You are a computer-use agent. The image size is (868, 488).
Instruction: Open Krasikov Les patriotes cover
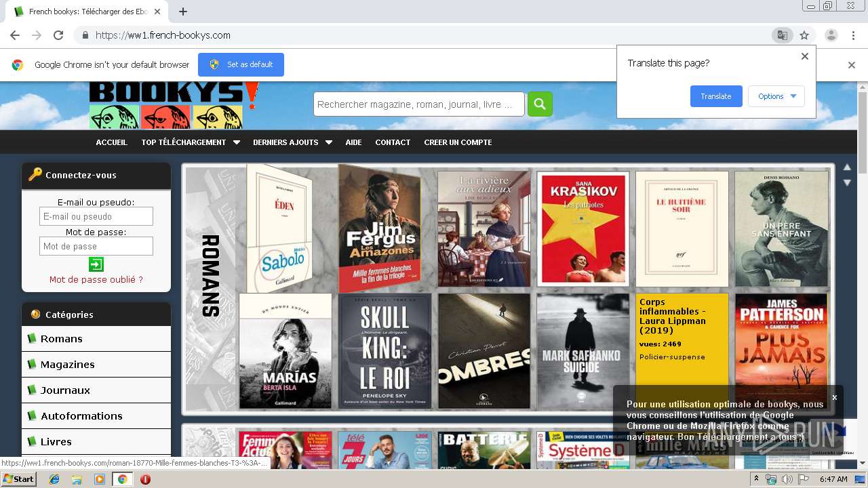click(x=583, y=229)
